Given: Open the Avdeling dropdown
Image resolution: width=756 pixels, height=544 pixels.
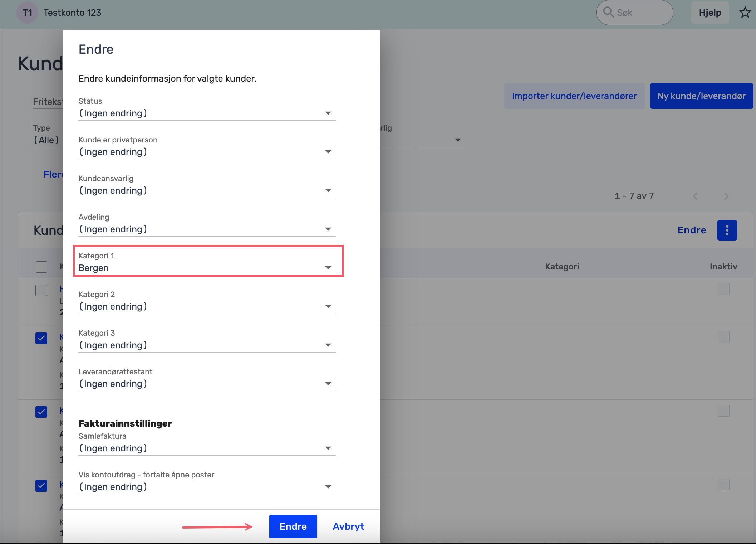Looking at the screenshot, I should click(207, 229).
